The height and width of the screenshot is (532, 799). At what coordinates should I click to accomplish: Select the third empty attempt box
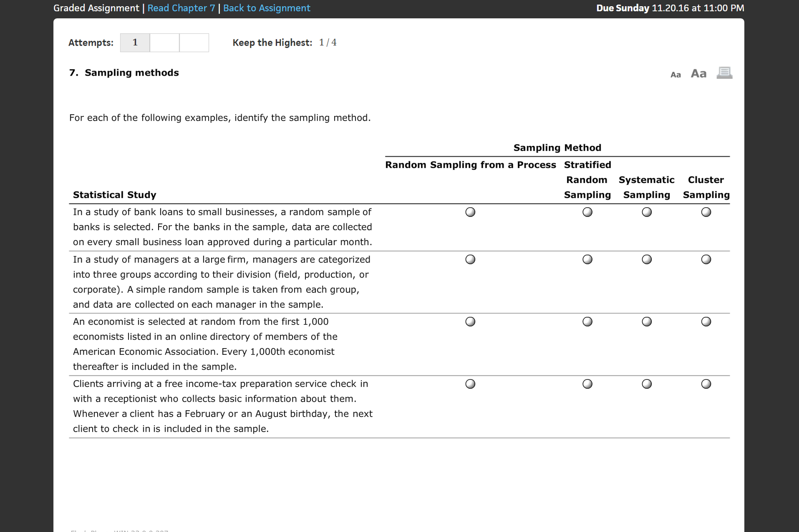[x=194, y=43]
